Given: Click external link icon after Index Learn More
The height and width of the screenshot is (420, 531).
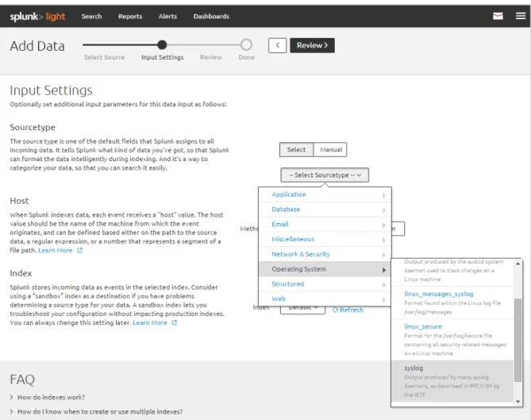Looking at the screenshot, I should pos(175,323).
